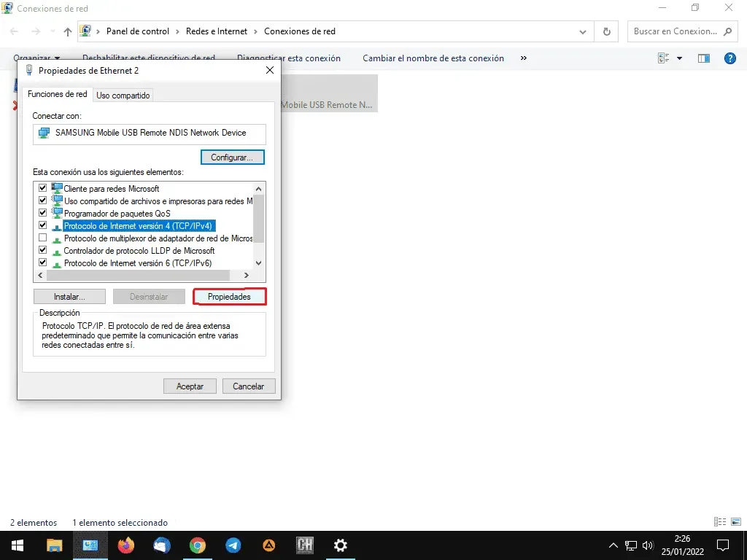747x560 pixels.
Task: Uncheck Uso compartido de archivos e impresoras
Action: 42,201
